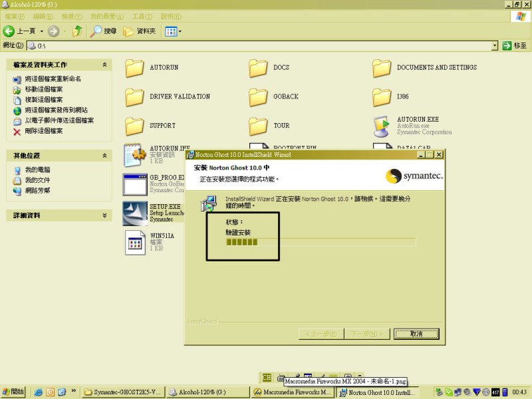Select the AUTORUN folder icon
Screen dimensions: 532x399
tap(134, 68)
